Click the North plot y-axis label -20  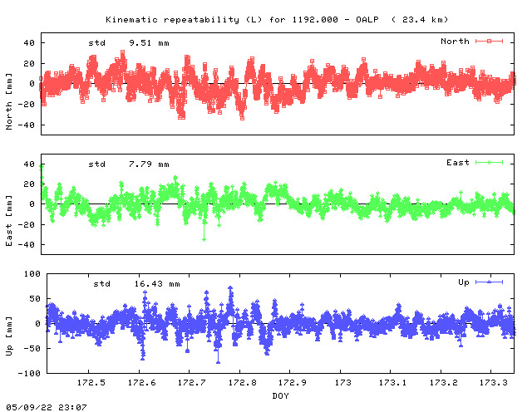(27, 105)
